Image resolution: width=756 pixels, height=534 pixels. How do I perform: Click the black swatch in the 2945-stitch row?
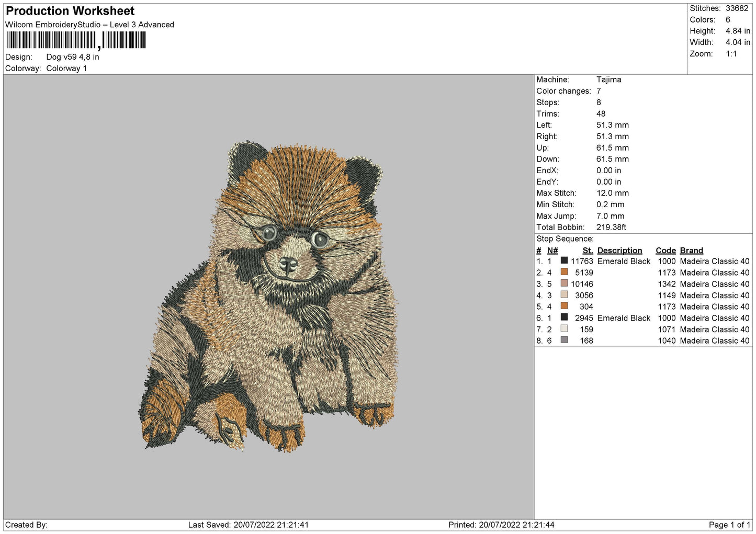[x=564, y=317]
